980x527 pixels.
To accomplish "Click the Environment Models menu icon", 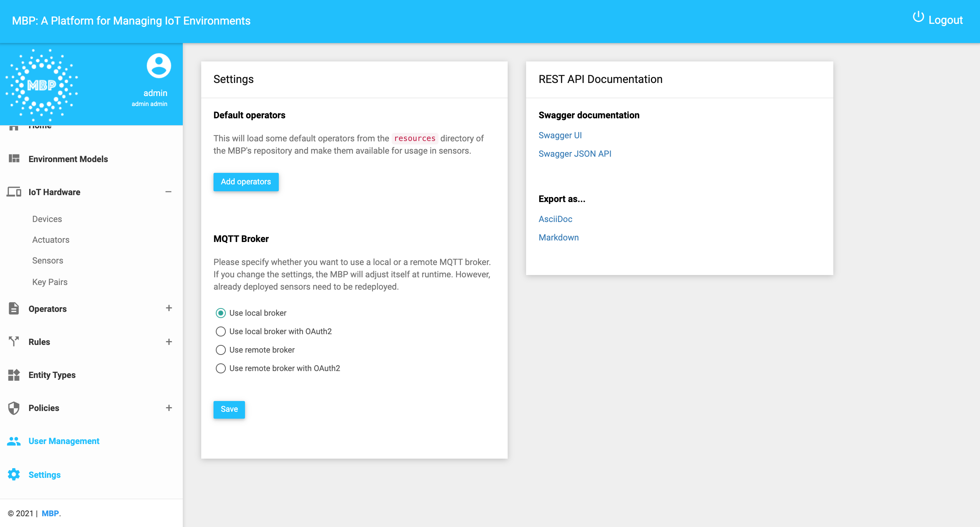I will pyautogui.click(x=14, y=158).
